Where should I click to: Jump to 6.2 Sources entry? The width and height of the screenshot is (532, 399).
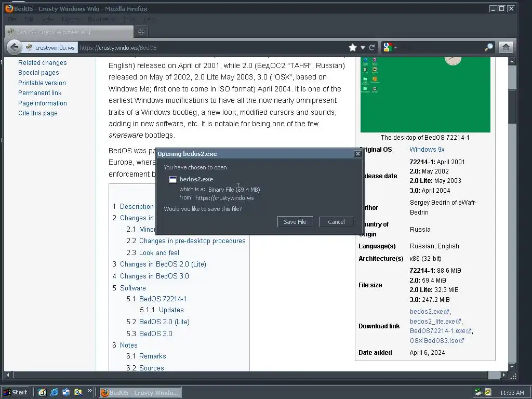(x=145, y=368)
